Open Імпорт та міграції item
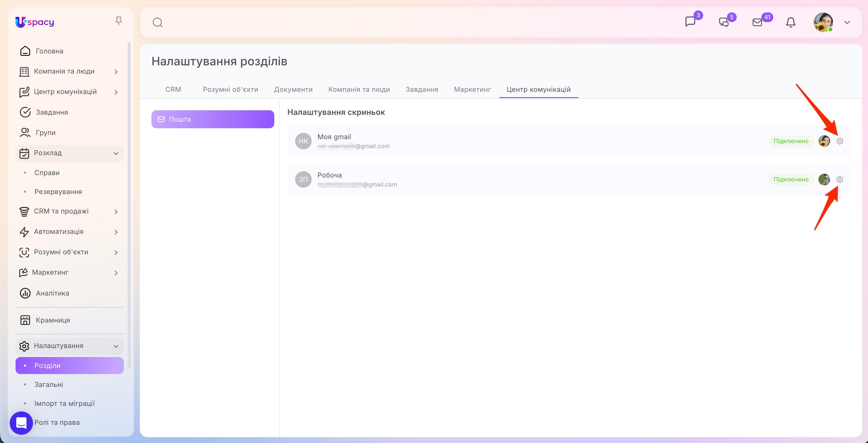 (69, 403)
